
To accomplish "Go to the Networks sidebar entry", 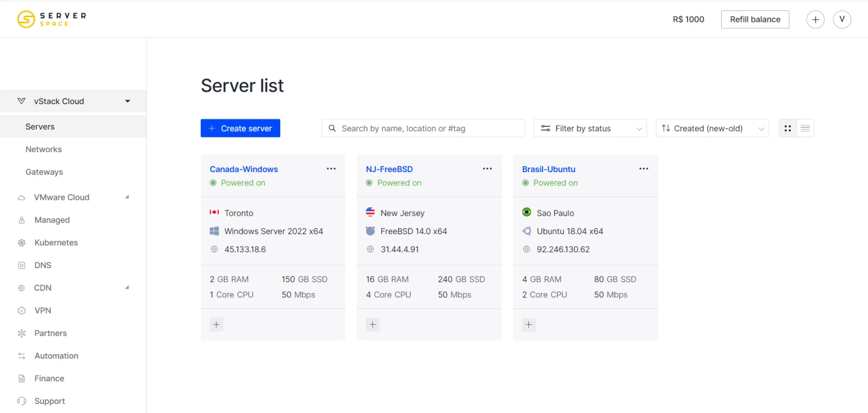I will [x=44, y=149].
